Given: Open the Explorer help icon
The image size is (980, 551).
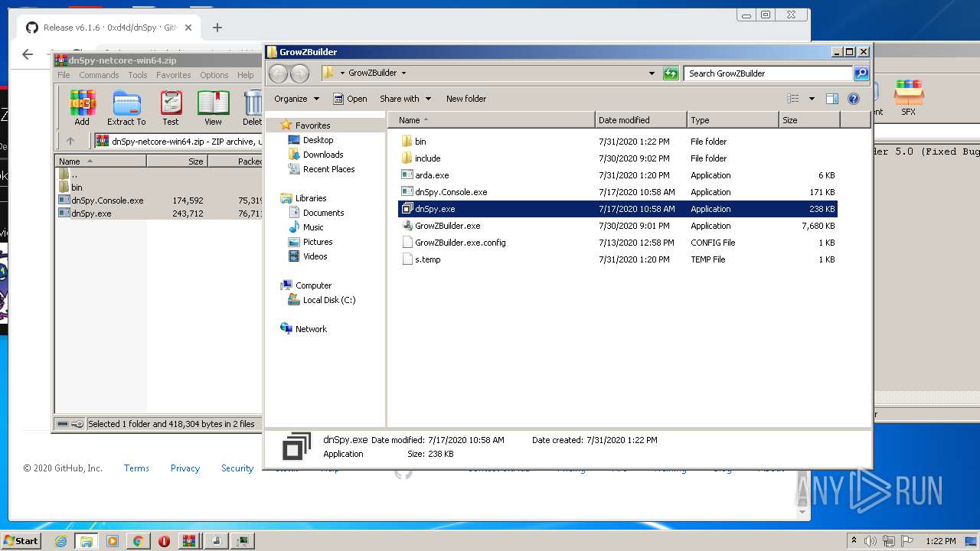Looking at the screenshot, I should click(x=854, y=99).
